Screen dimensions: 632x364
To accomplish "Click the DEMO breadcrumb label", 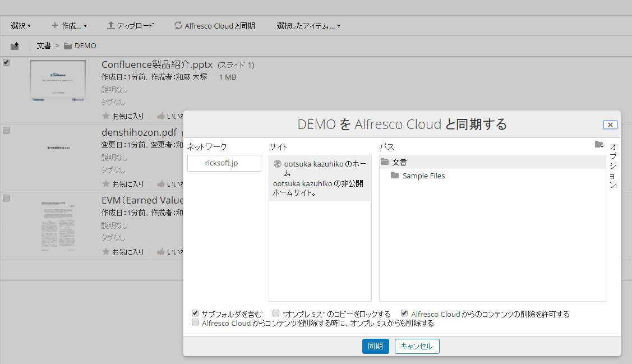I will (85, 46).
